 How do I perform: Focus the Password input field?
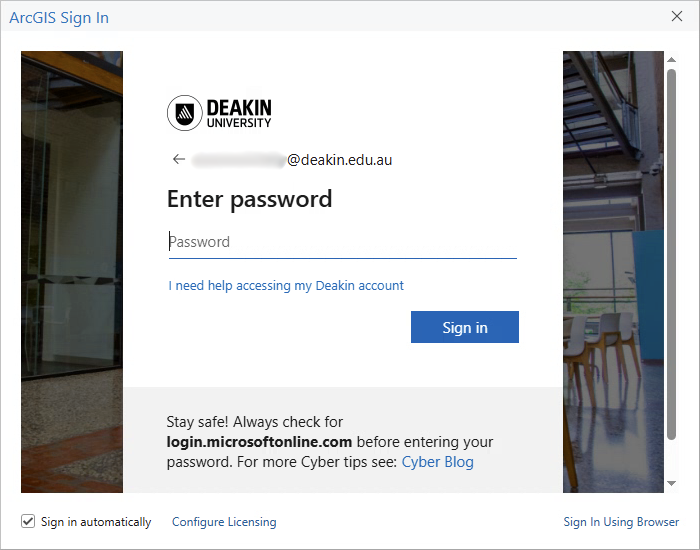point(343,242)
